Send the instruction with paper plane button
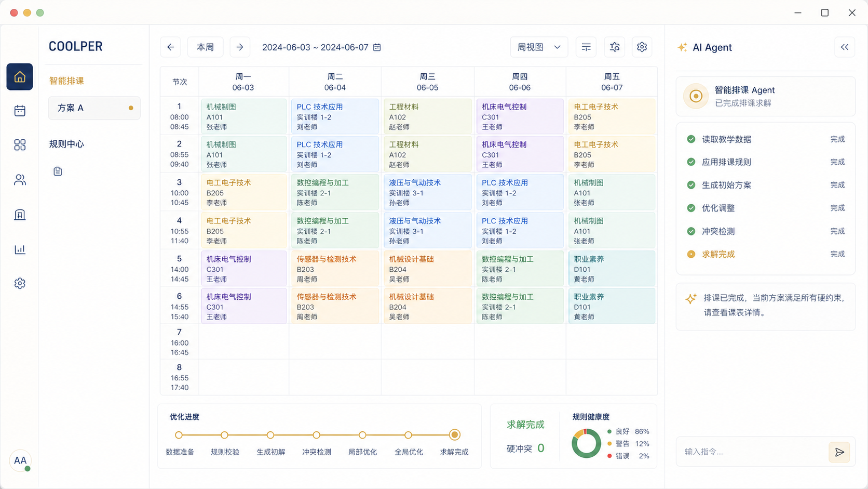Image resolution: width=868 pixels, height=489 pixels. (839, 452)
